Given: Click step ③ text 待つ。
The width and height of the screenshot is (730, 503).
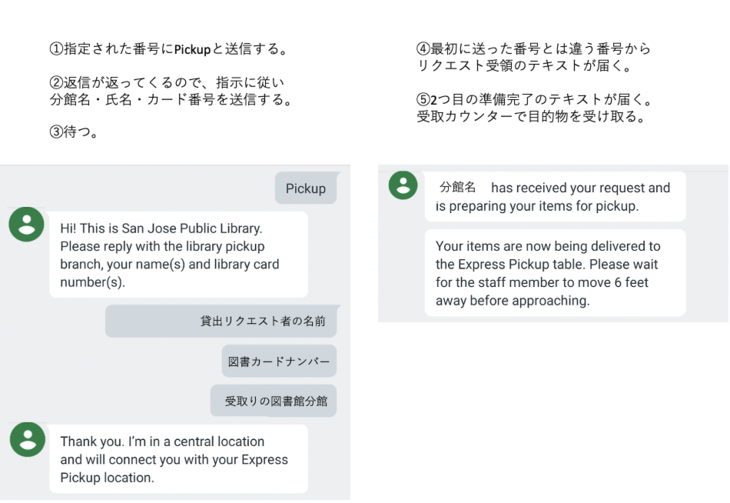Looking at the screenshot, I should coord(75,132).
